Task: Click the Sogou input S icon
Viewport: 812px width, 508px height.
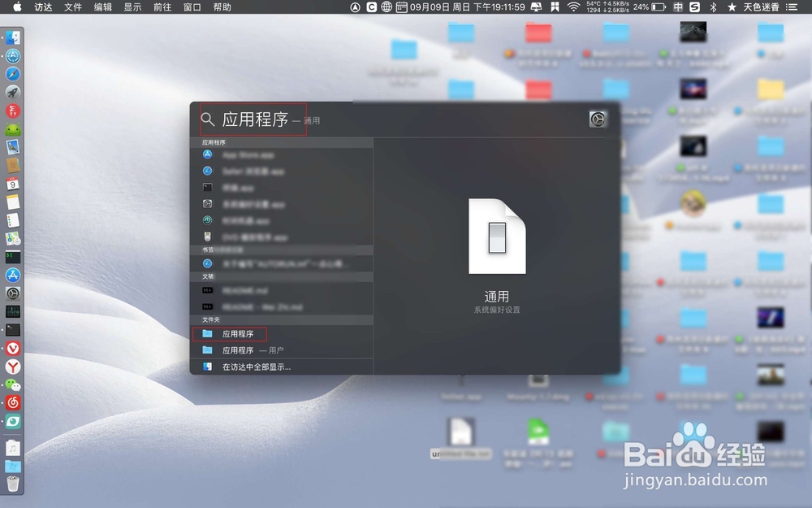Action: click(695, 7)
